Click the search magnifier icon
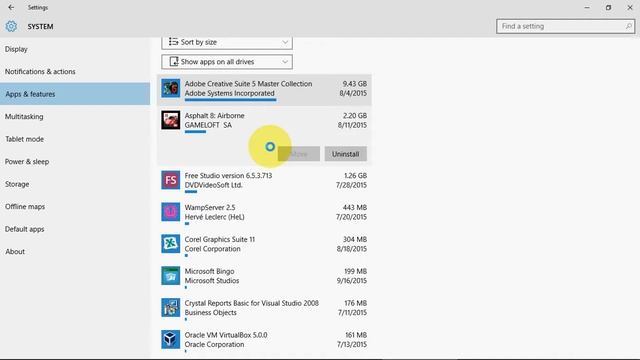 point(629,26)
